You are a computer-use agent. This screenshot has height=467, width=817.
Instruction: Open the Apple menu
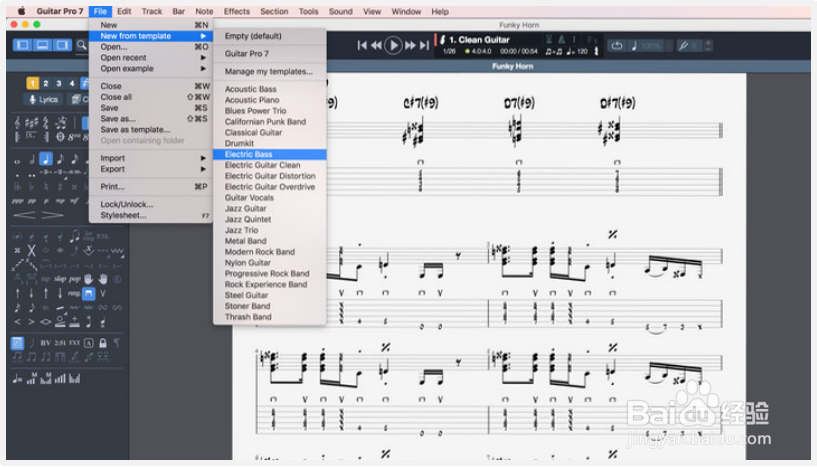(21, 11)
